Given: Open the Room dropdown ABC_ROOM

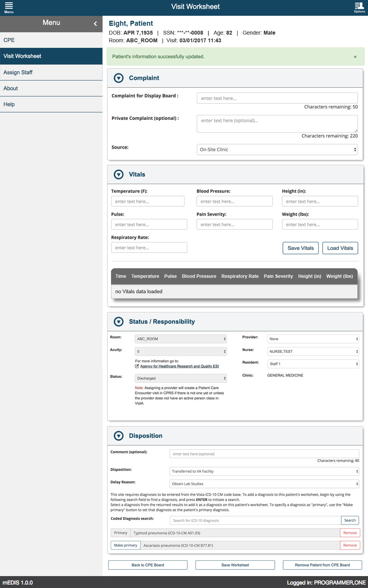Looking at the screenshot, I should (181, 339).
